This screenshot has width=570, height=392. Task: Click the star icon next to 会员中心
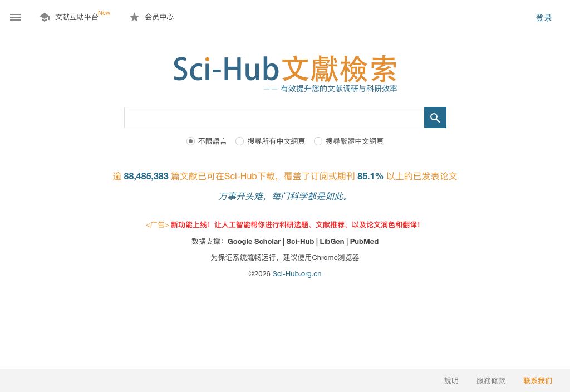(x=134, y=17)
